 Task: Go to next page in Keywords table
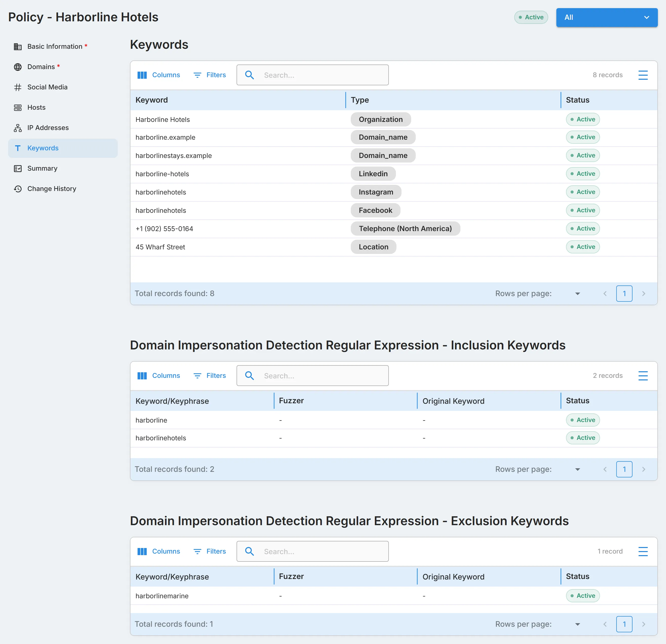pyautogui.click(x=644, y=294)
